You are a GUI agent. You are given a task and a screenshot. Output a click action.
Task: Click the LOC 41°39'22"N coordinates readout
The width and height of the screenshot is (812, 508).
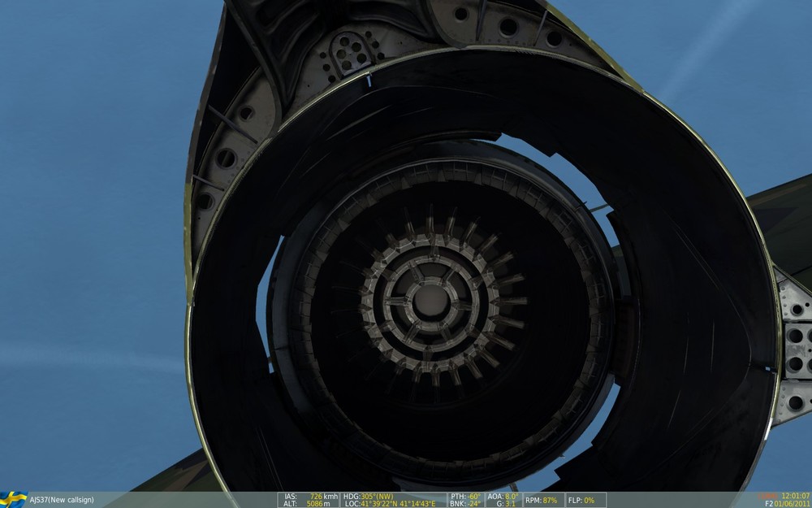[x=391, y=504]
